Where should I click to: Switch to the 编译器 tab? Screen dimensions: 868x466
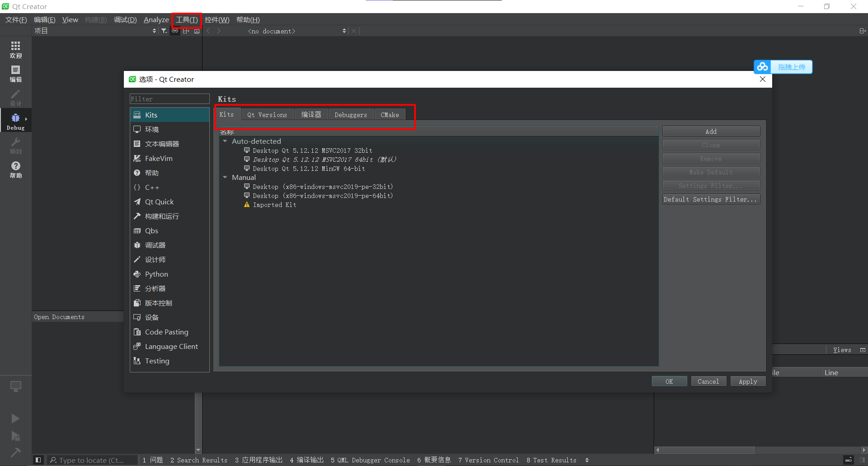click(311, 115)
